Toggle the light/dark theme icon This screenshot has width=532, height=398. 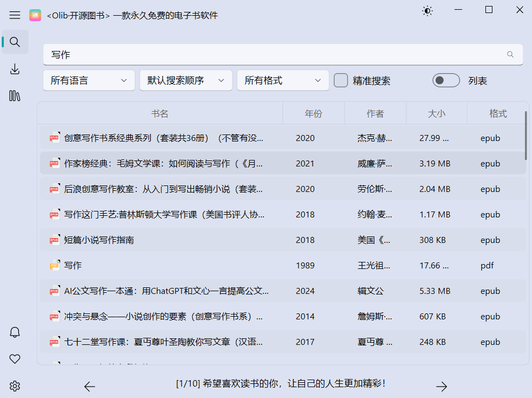[427, 11]
